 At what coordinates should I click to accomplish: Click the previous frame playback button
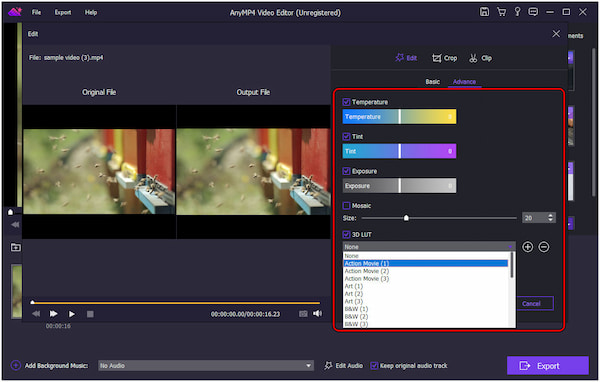point(36,314)
